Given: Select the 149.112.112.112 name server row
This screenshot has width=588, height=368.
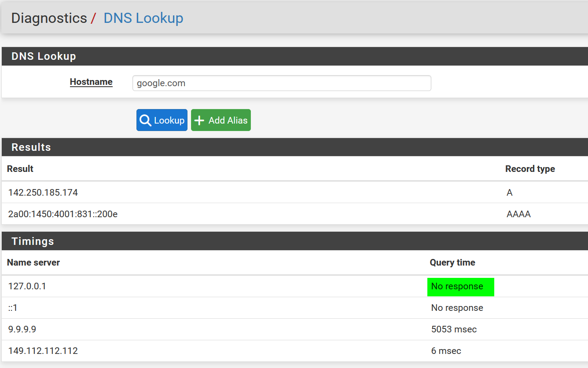Looking at the screenshot, I should (x=43, y=351).
